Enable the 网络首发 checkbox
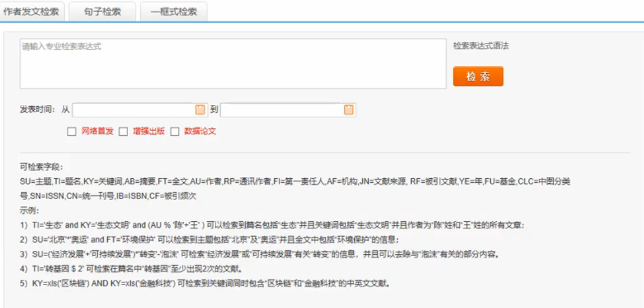The height and width of the screenshot is (308, 644). (72, 132)
